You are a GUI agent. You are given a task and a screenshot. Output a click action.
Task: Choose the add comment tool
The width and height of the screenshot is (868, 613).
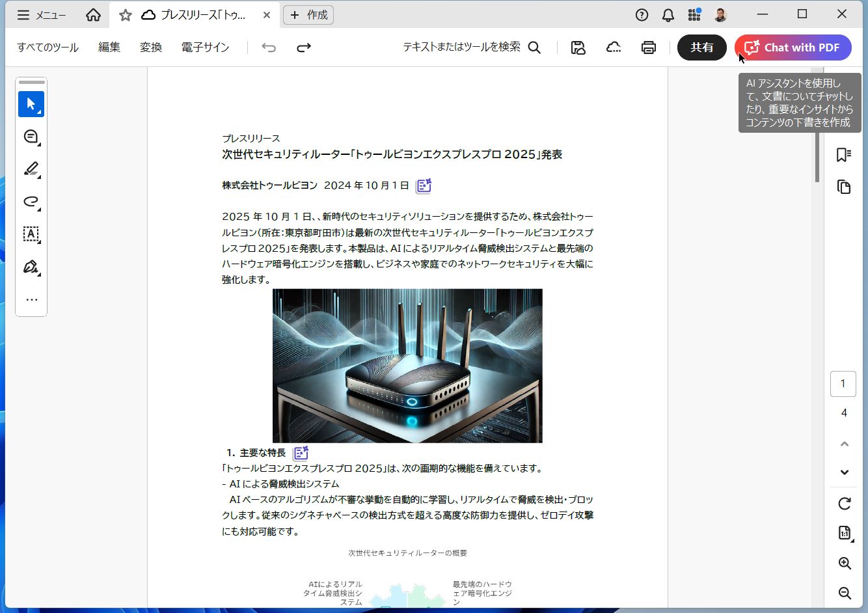click(x=31, y=137)
